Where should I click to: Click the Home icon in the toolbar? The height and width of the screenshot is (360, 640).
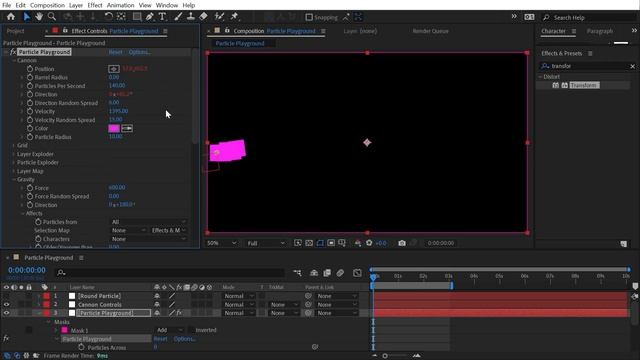click(11, 17)
